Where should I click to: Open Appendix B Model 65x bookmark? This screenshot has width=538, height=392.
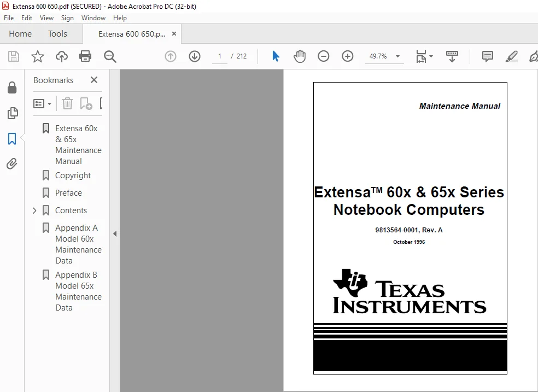point(78,291)
